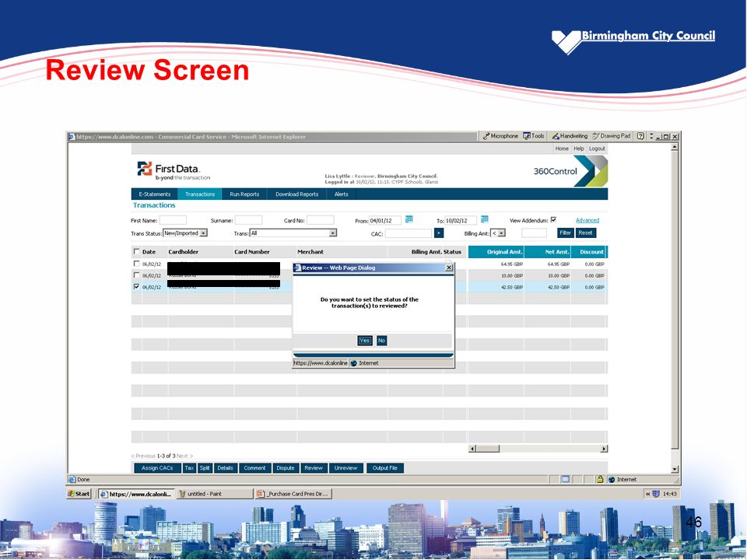Click the horizontal scrollbar thumb under the table
The height and width of the screenshot is (560, 747).
click(487, 449)
